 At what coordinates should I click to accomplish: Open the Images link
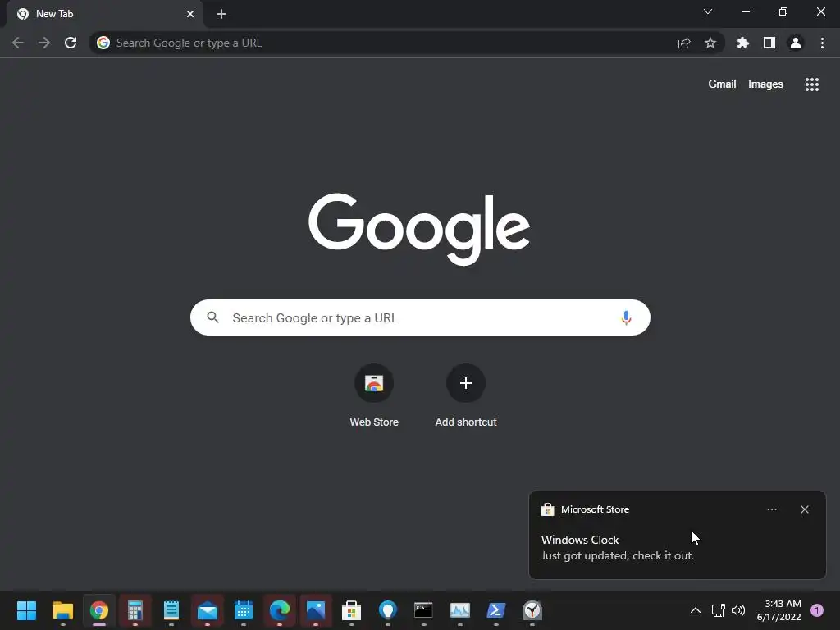[x=765, y=84]
